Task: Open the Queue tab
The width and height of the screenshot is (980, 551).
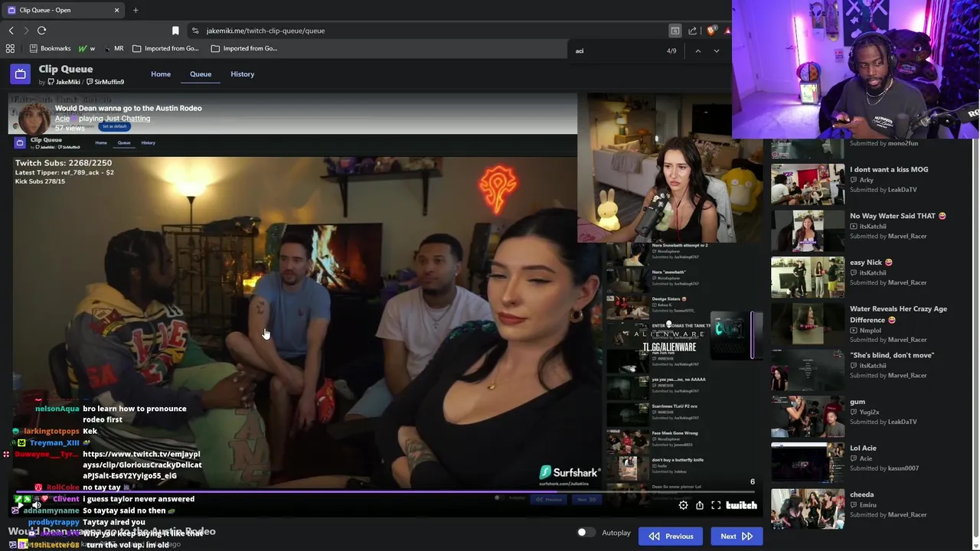Action: coord(201,74)
